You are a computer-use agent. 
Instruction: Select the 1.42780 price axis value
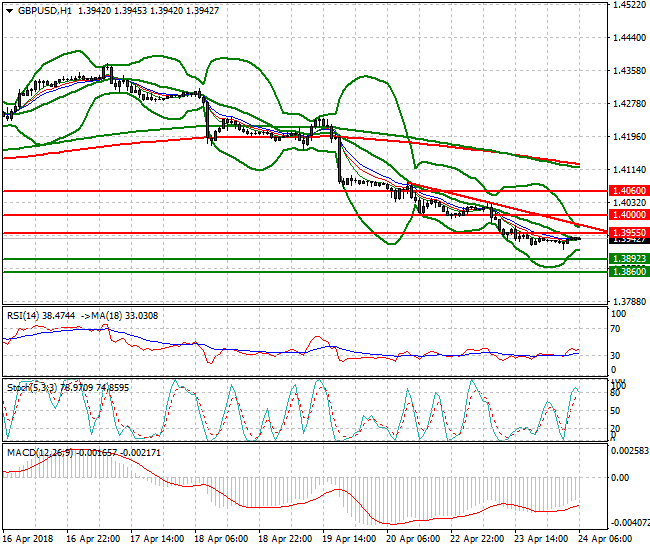629,103
